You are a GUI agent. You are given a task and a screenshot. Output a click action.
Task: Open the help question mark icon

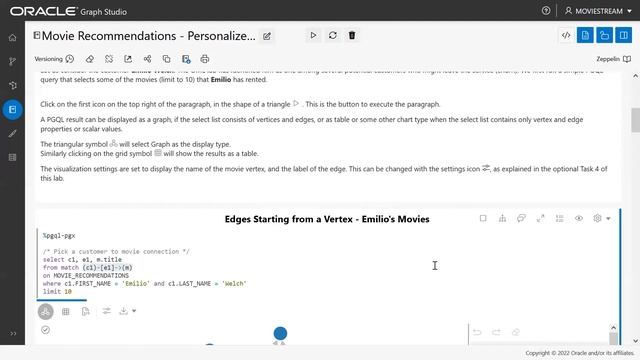[546, 11]
